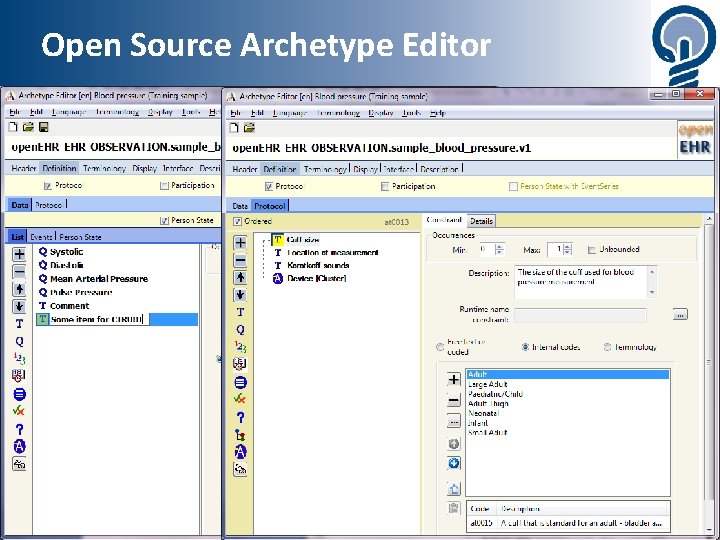Click plus add icon in left window toolbar

(19, 254)
